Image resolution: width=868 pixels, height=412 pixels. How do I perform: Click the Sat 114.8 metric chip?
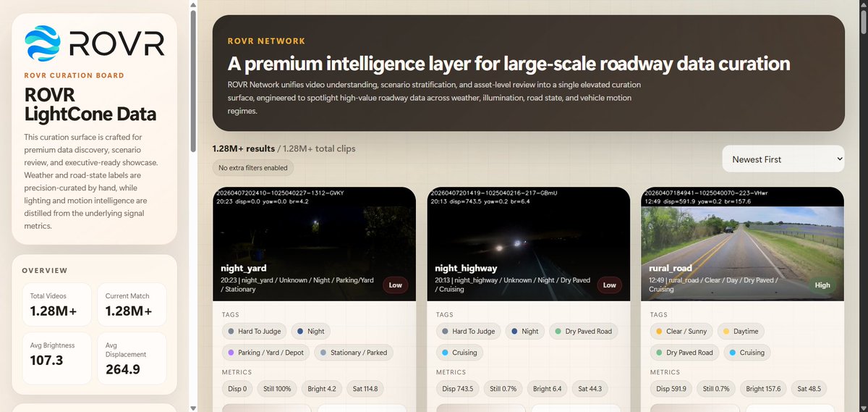pos(366,389)
